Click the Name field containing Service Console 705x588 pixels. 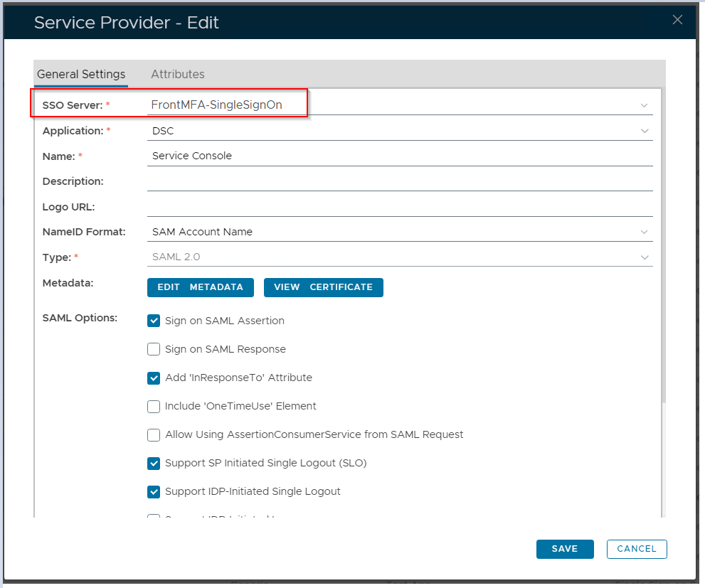pyautogui.click(x=398, y=156)
